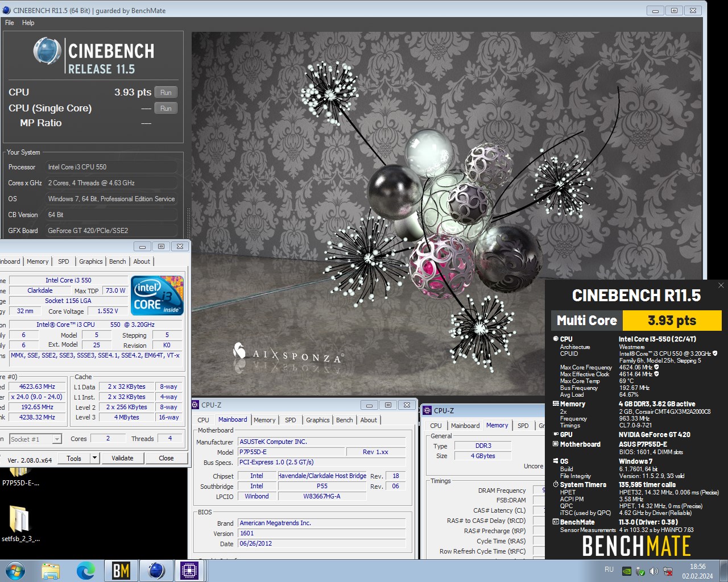The width and height of the screenshot is (728, 582).
Task: Select Memory tab in Mainboard CPU-Z window
Action: click(264, 420)
